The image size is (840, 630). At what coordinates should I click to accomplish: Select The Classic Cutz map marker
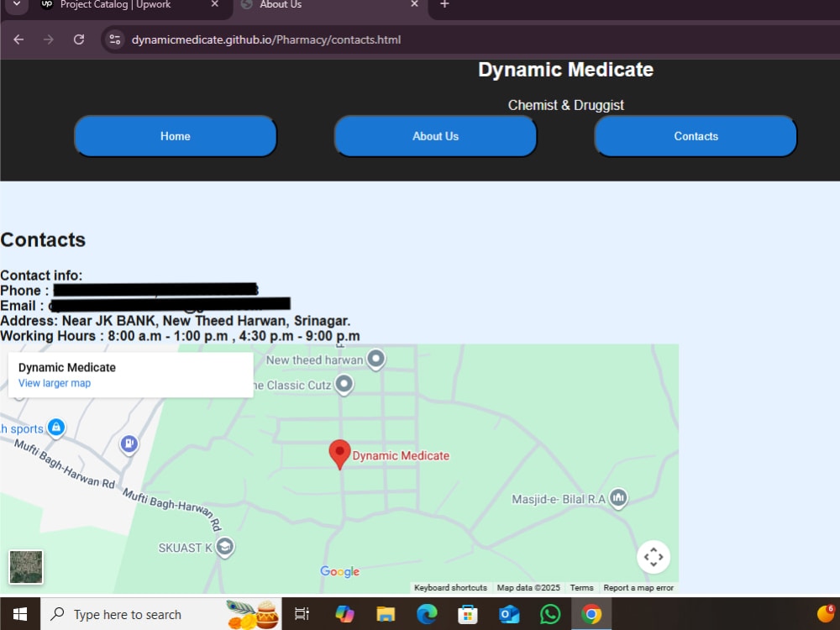pyautogui.click(x=344, y=384)
